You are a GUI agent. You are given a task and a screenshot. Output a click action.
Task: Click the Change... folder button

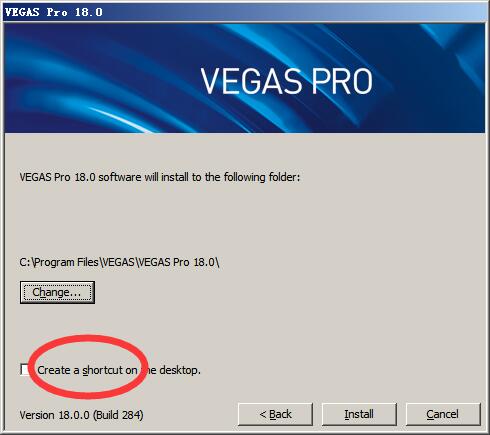[x=57, y=292]
